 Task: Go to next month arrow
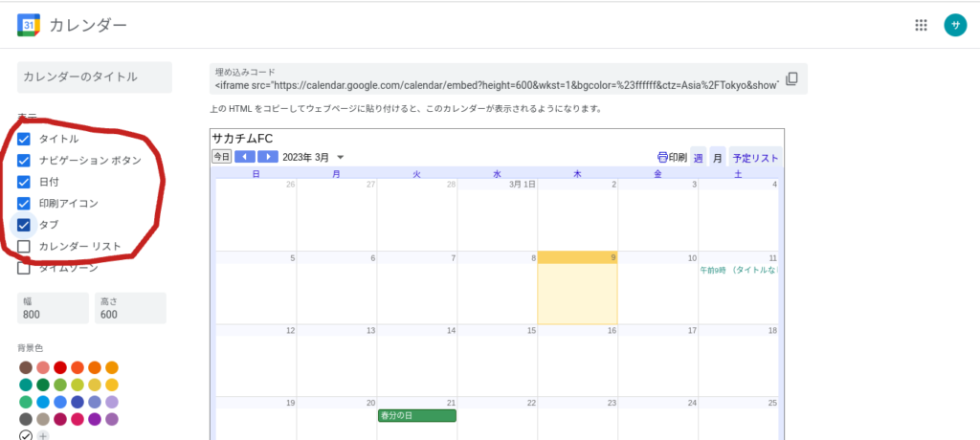click(268, 157)
